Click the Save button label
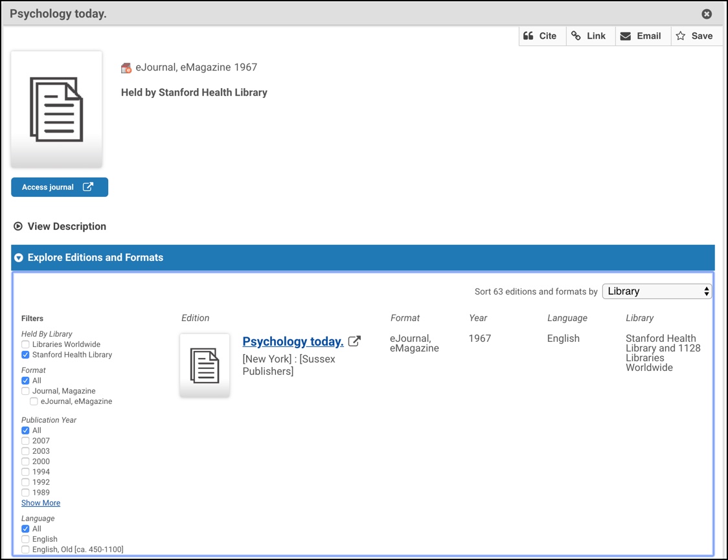This screenshot has width=728, height=560. [702, 36]
